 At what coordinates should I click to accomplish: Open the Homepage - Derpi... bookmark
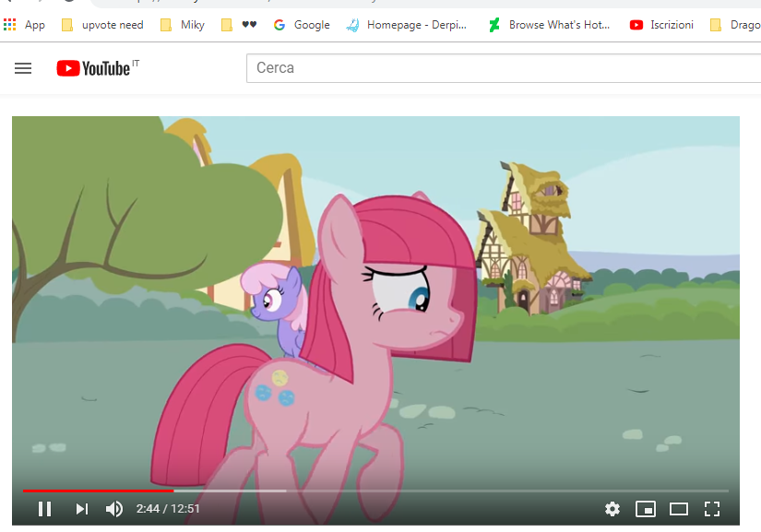click(x=407, y=25)
